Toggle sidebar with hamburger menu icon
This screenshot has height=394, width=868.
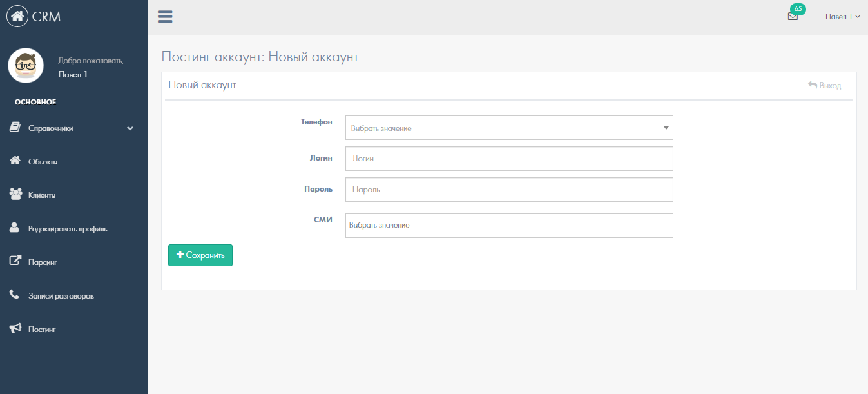pos(165,17)
